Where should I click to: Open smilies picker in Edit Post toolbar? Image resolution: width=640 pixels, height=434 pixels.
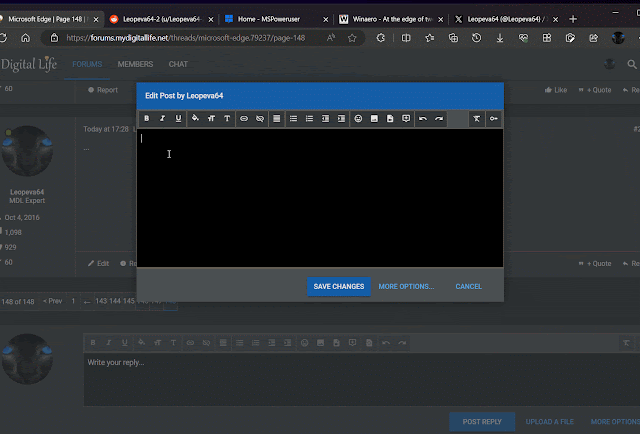point(358,118)
